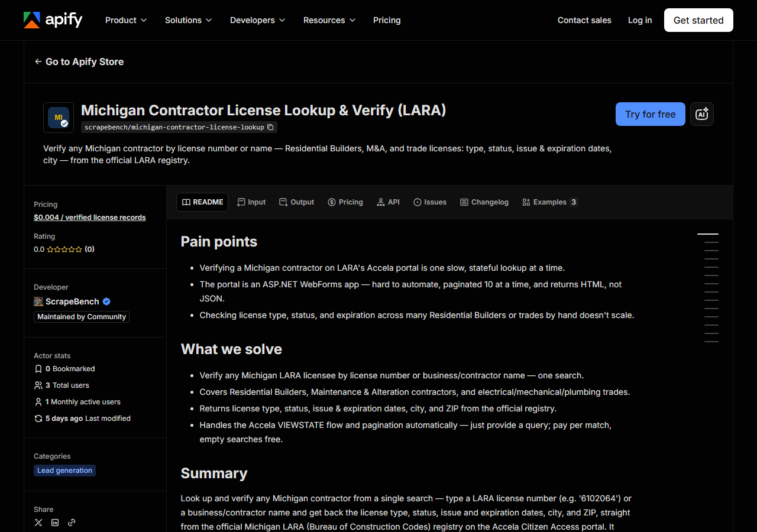Viewport: 757px width, 532px height.
Task: Click the '3 Total users' text
Action: pyautogui.click(x=67, y=385)
